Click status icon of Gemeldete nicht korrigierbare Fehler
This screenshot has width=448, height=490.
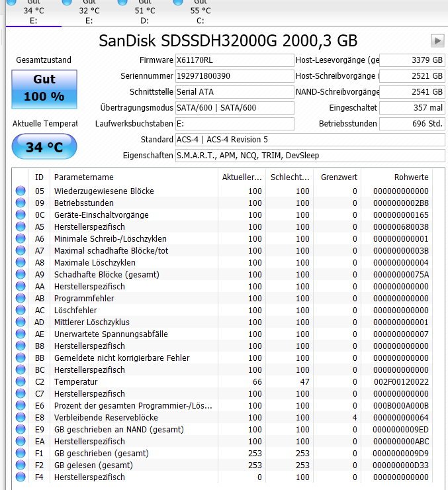point(21,358)
